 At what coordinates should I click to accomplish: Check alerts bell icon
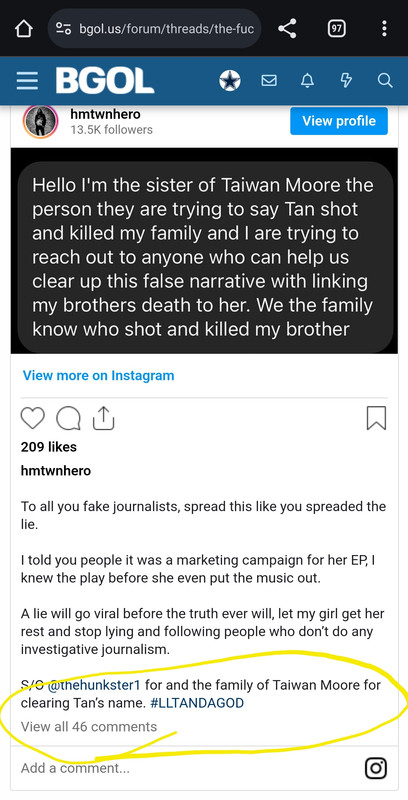(x=308, y=81)
